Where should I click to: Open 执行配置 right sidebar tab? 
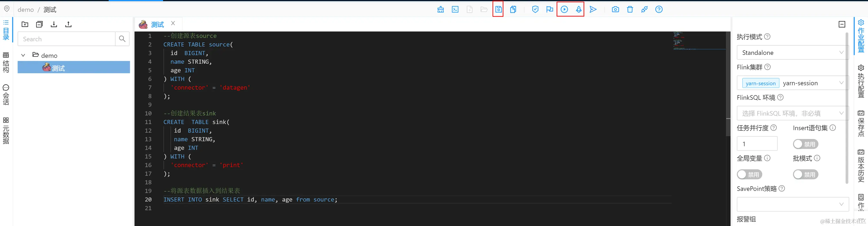tap(861, 81)
